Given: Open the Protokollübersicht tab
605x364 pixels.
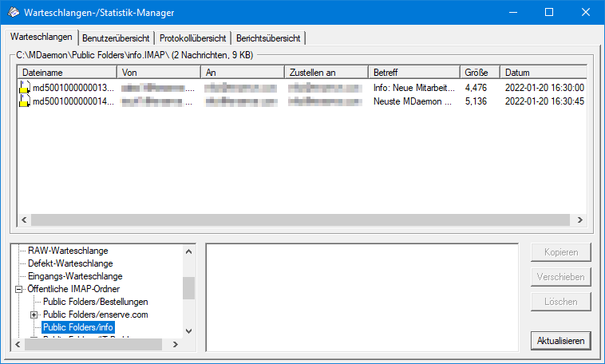Looking at the screenshot, I should 192,38.
